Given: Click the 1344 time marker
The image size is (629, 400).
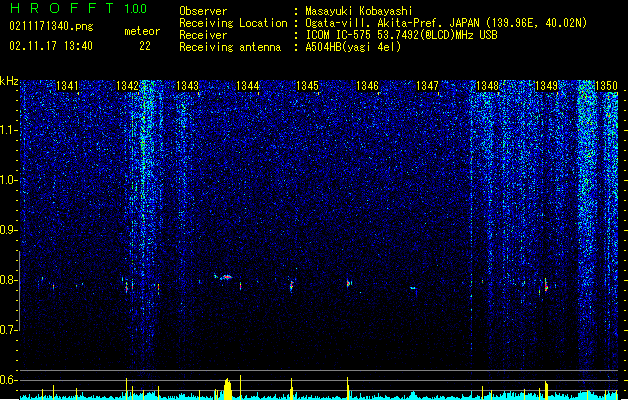Looking at the screenshot, I should 248,86.
